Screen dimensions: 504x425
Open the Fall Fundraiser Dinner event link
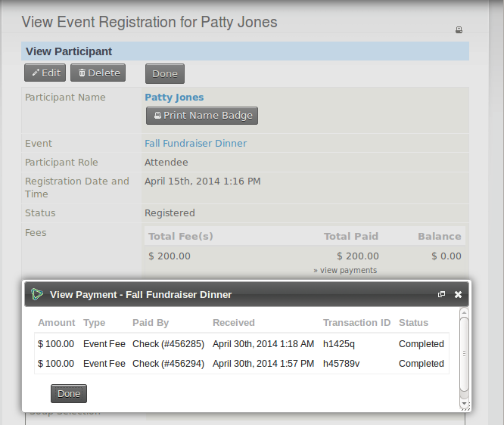point(195,144)
